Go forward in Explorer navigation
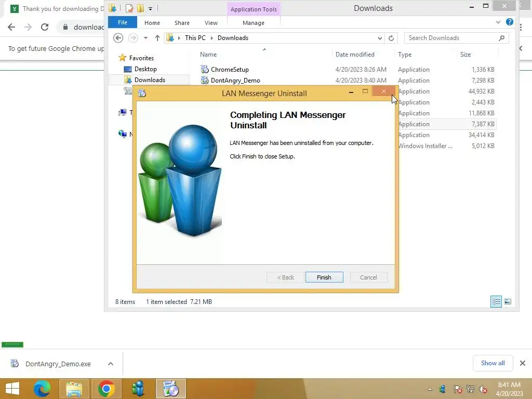Image resolution: width=532 pixels, height=399 pixels. (133, 38)
